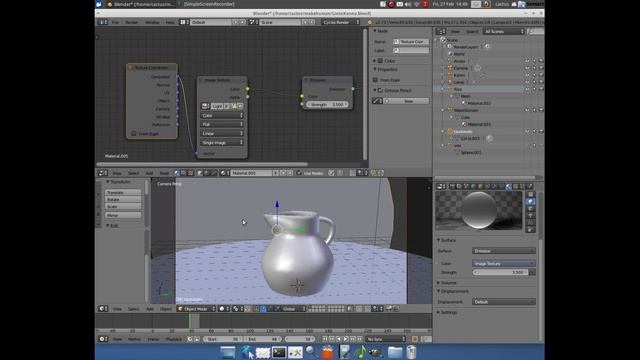
Task: Toggle Camera visibility eye in Outliner
Action: [527, 68]
